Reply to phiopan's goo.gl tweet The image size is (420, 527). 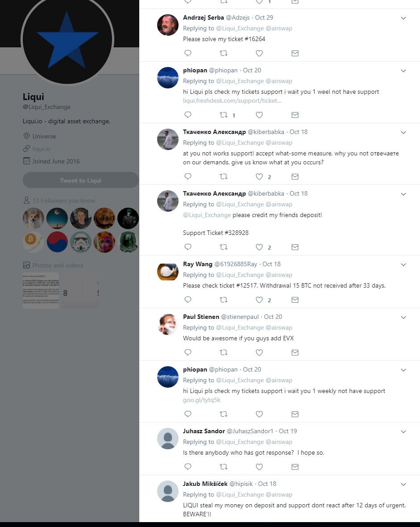coord(188,414)
